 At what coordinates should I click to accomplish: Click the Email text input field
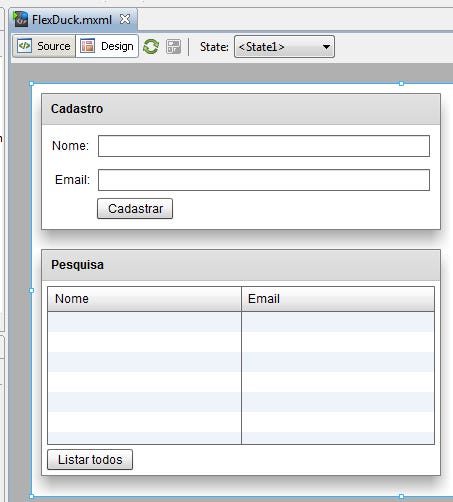[264, 180]
